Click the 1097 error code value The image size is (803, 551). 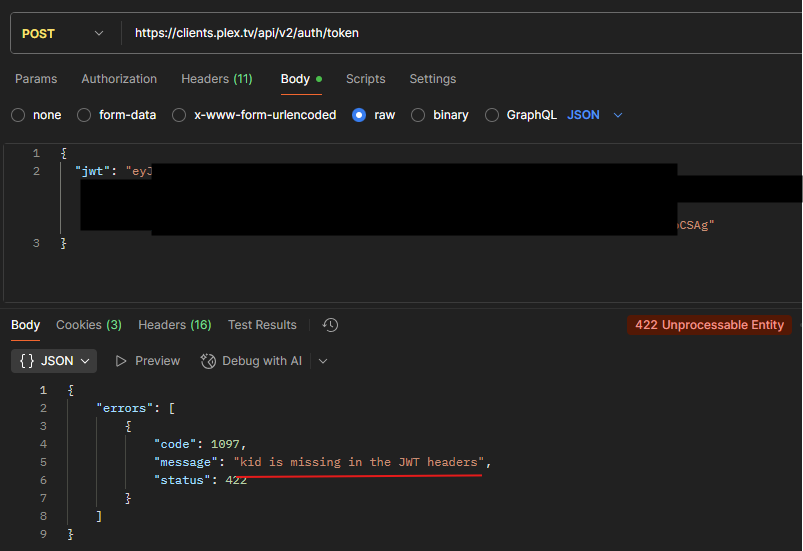pyautogui.click(x=225, y=444)
